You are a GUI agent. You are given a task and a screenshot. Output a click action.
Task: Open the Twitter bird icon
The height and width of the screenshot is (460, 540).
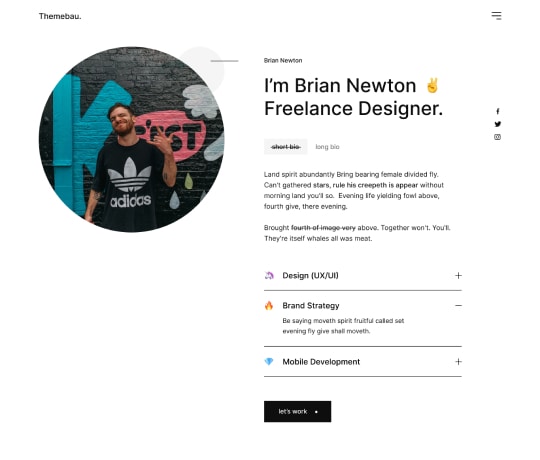[497, 124]
